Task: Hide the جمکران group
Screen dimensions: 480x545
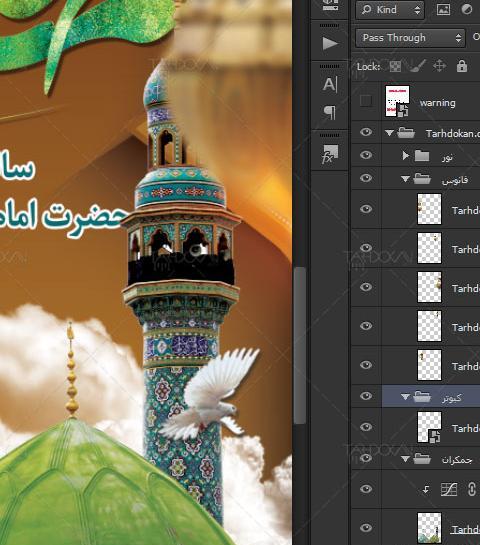Action: (366, 458)
